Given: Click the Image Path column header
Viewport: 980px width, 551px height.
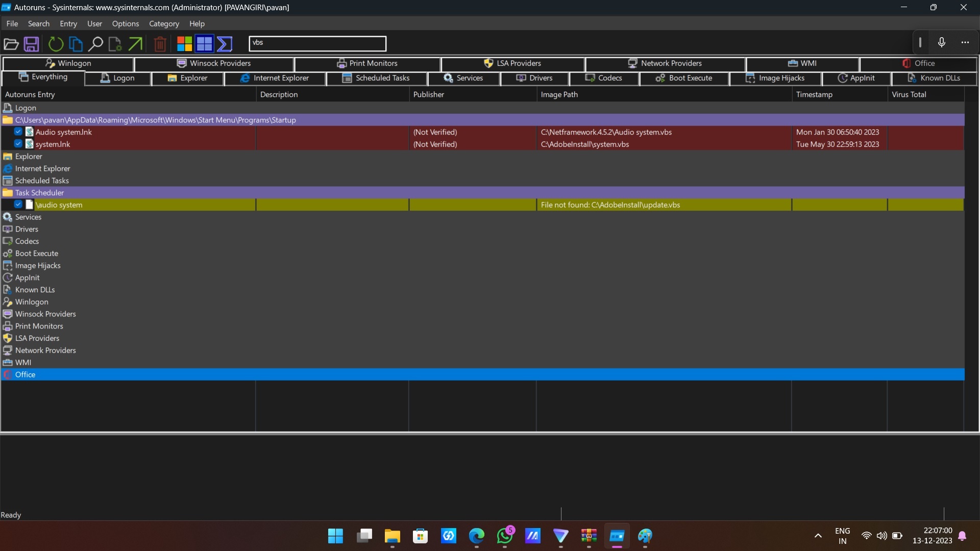Looking at the screenshot, I should (x=559, y=94).
